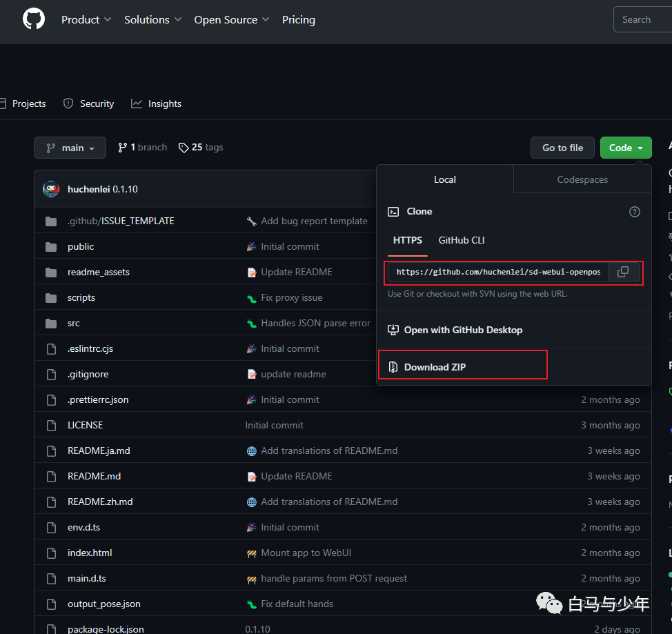The height and width of the screenshot is (634, 672).
Task: Open the README.zh.md file
Action: 100,502
